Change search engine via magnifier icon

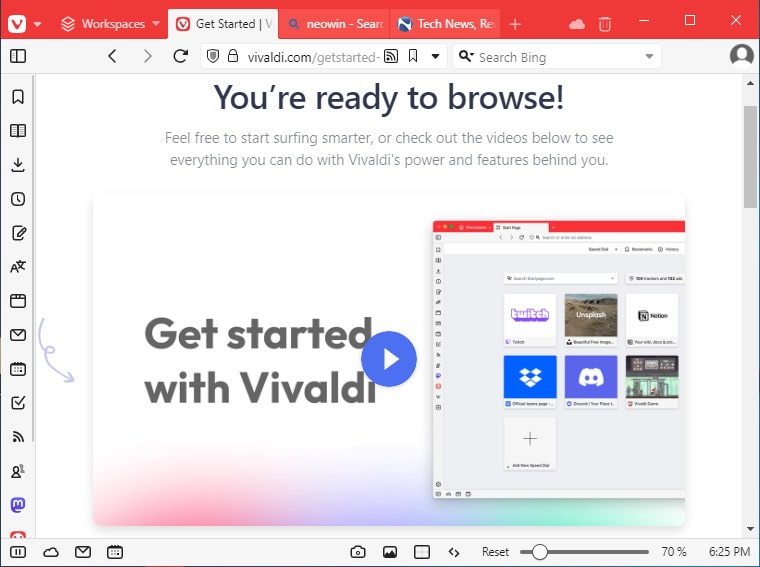(466, 56)
